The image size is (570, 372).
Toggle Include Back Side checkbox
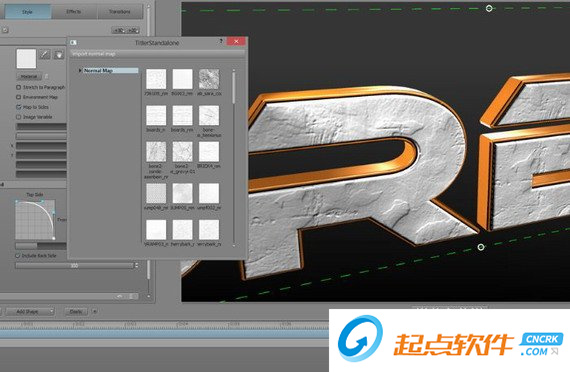pyautogui.click(x=17, y=256)
